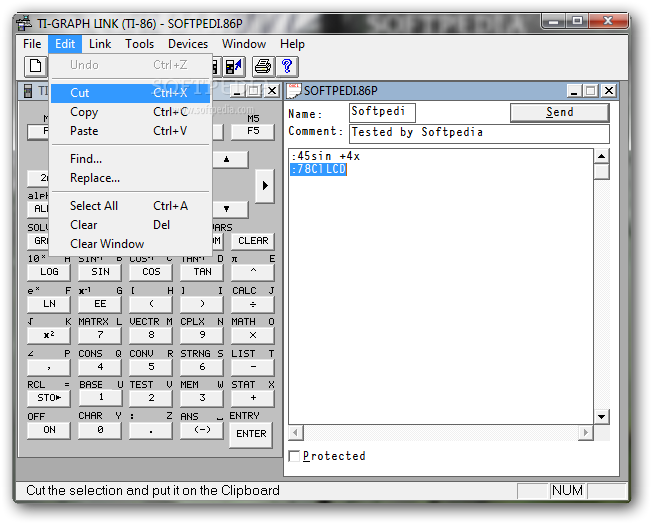Click the 7 calculator key
652x524 pixels.
(x=100, y=335)
